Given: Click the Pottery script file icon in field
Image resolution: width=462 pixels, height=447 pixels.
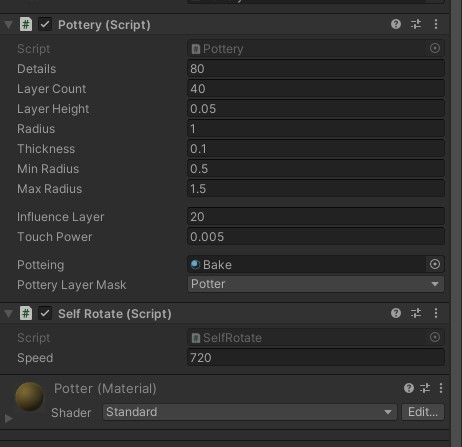Looking at the screenshot, I should 196,49.
